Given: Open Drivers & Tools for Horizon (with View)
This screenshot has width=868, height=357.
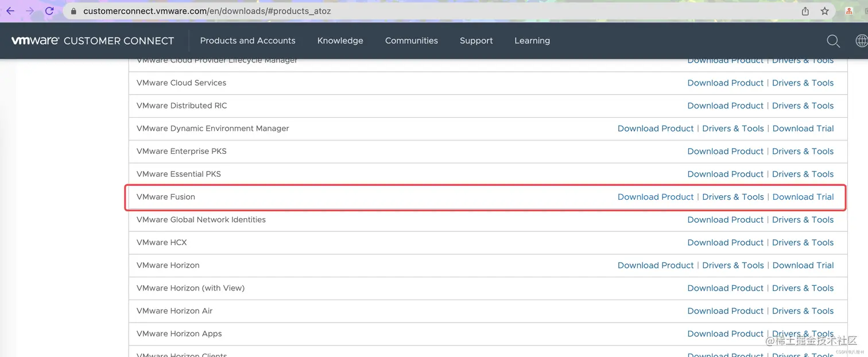Looking at the screenshot, I should (803, 288).
